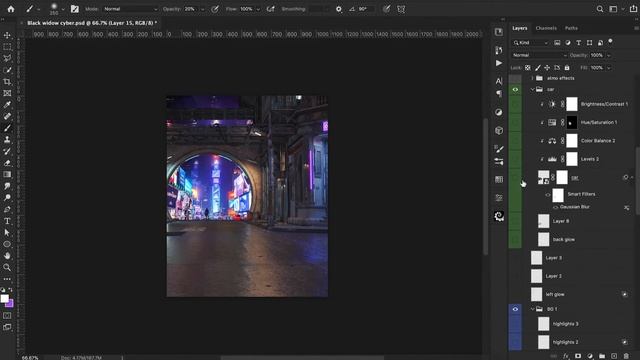Collapse the BG 1 layer group
The width and height of the screenshot is (640, 360).
click(x=532, y=309)
